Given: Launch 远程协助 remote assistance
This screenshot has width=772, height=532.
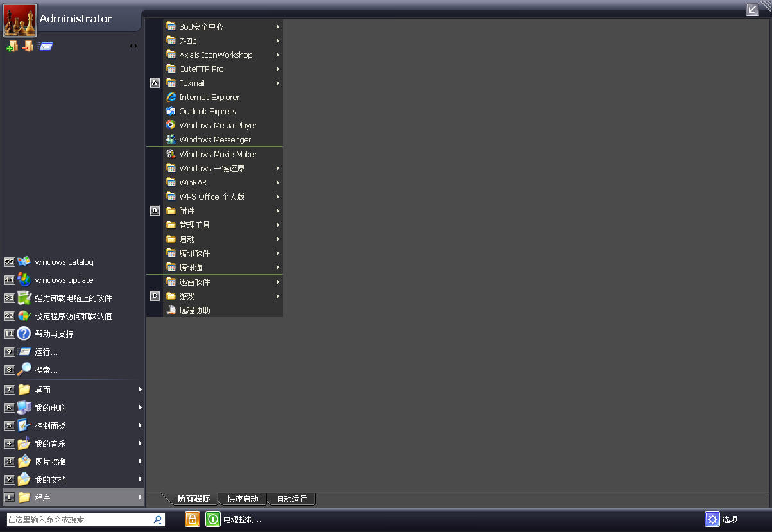Looking at the screenshot, I should [x=223, y=310].
